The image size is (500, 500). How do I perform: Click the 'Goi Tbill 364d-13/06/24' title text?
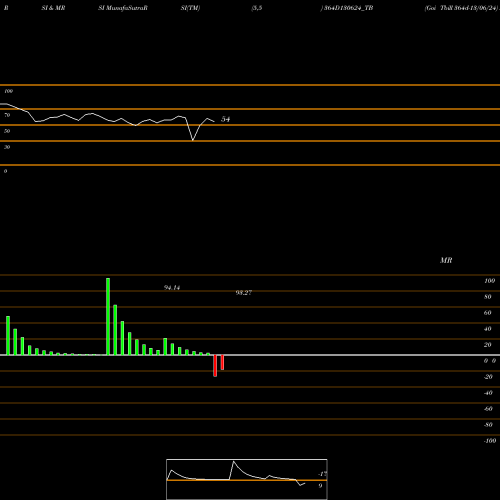click(462, 8)
